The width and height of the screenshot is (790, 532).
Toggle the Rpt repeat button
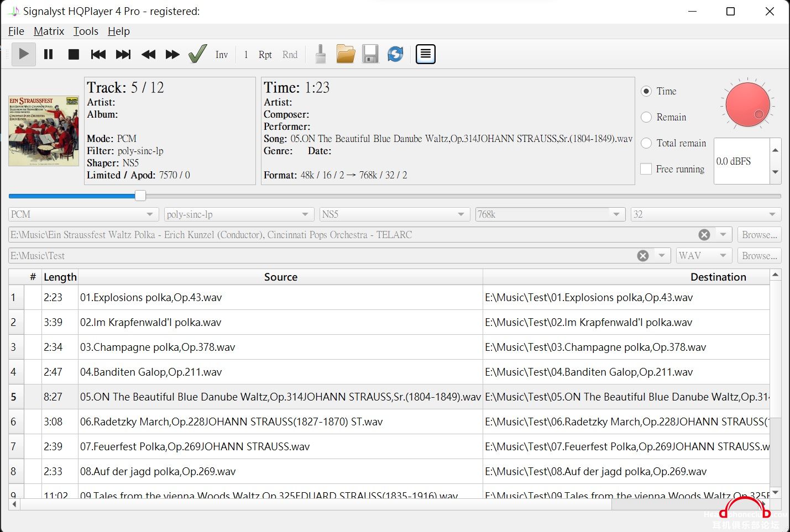(265, 55)
